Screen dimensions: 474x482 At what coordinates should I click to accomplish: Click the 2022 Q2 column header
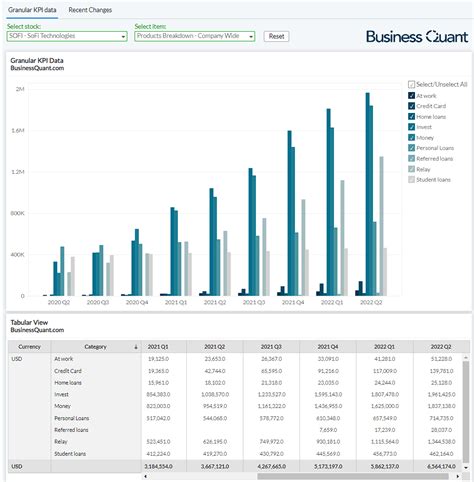(441, 347)
